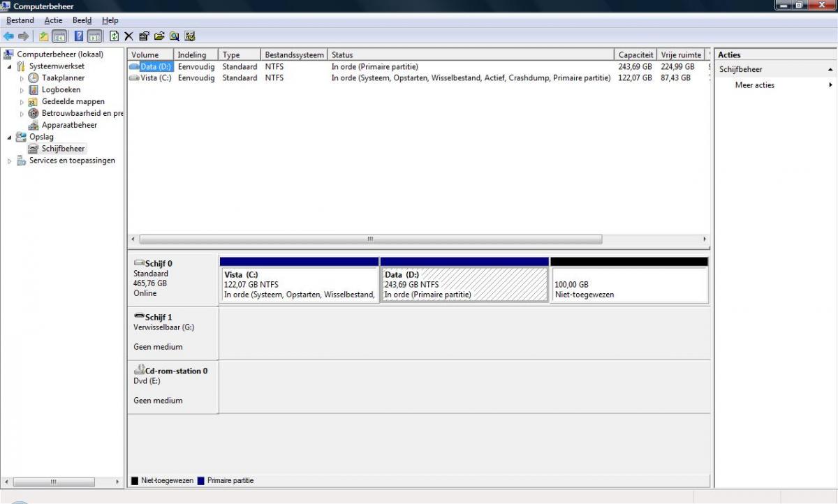Click the Up one level folder icon
The height and width of the screenshot is (504, 838).
44,36
